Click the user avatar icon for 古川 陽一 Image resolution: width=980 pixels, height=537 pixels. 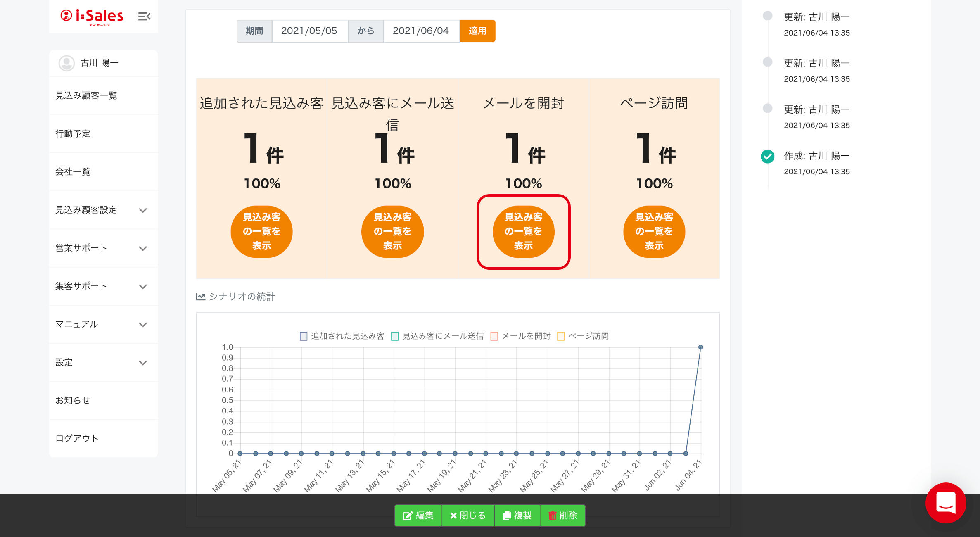pyautogui.click(x=66, y=63)
